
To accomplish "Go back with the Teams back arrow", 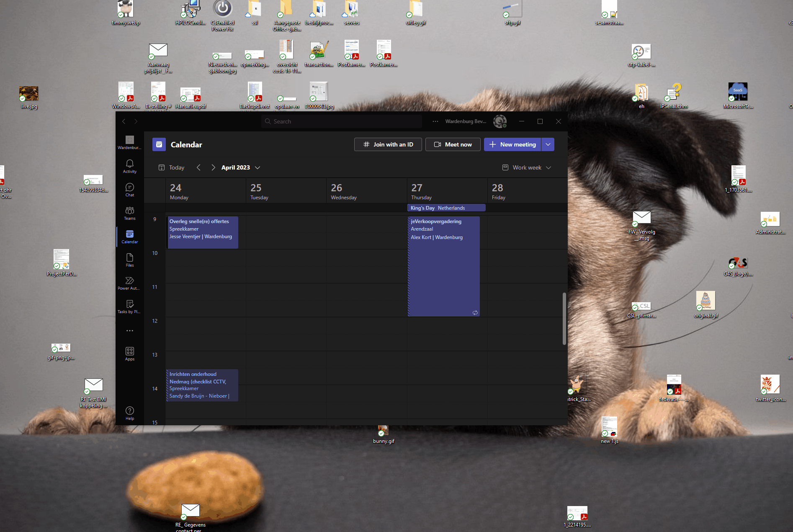I will (124, 121).
